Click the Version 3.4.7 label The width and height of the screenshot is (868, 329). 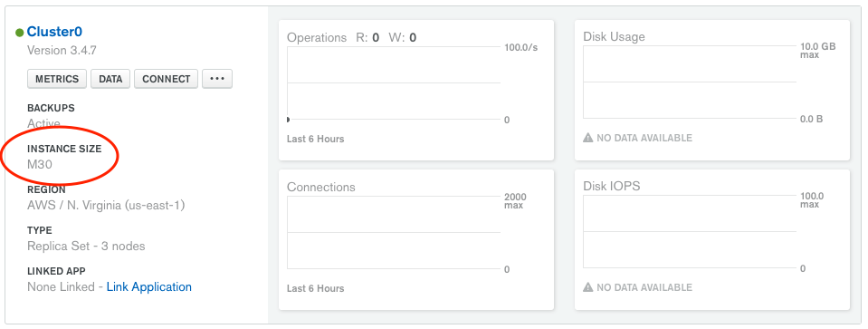[62, 51]
